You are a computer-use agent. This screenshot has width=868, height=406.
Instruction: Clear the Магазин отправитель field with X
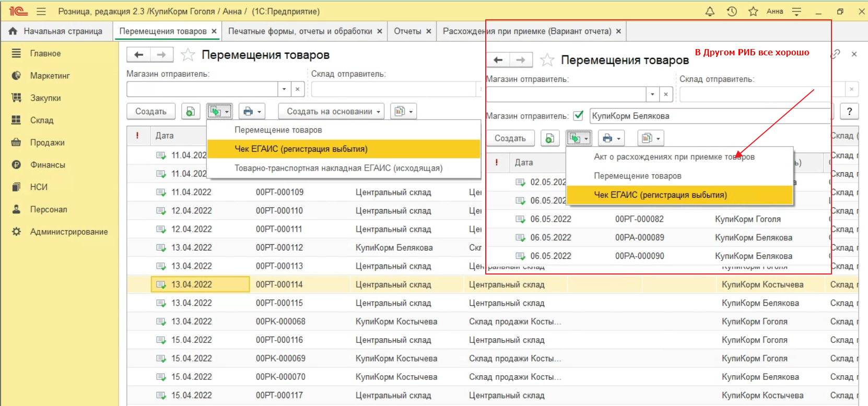[297, 89]
